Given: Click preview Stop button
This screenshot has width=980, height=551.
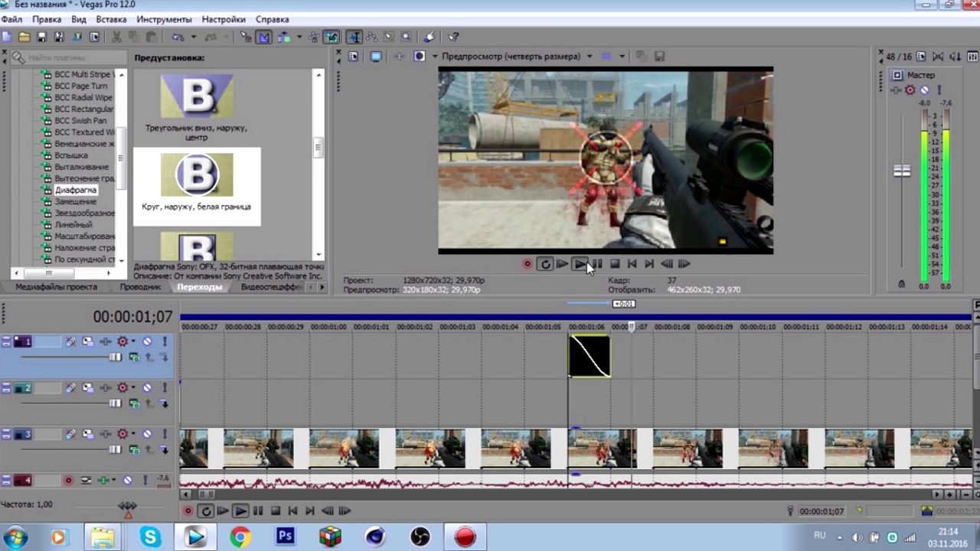Looking at the screenshot, I should [615, 264].
